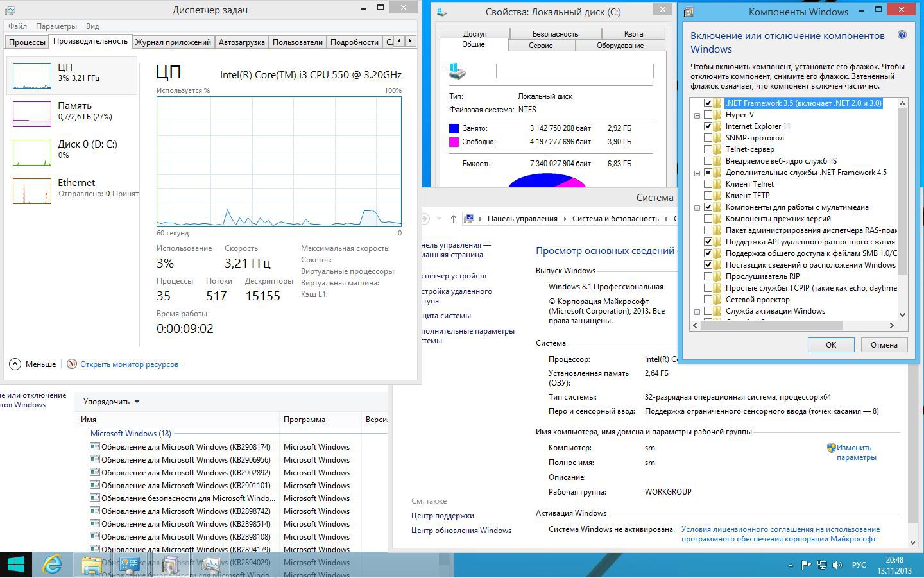The width and height of the screenshot is (924, 578).
Task: Open Action Center flag icon in tray
Action: click(807, 565)
